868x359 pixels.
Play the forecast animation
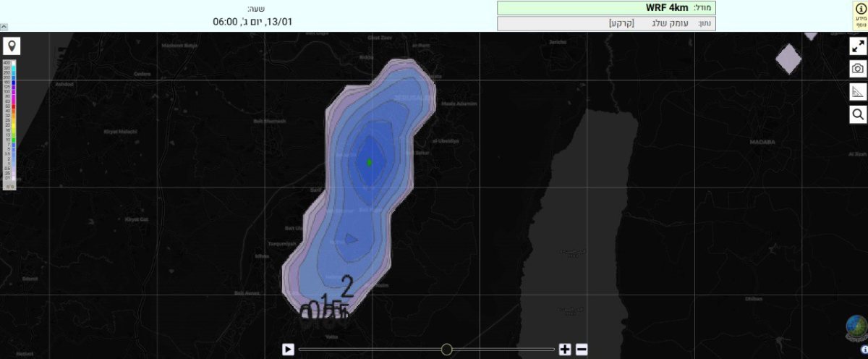tap(288, 350)
